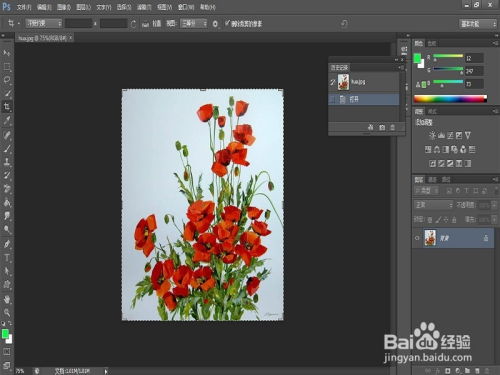The width and height of the screenshot is (500, 375).
Task: Add a Brightness/Contrast adjustment
Action: point(433,135)
